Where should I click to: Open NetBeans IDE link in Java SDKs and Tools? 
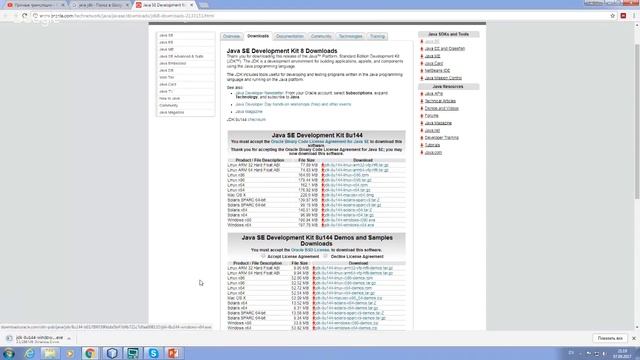437,71
